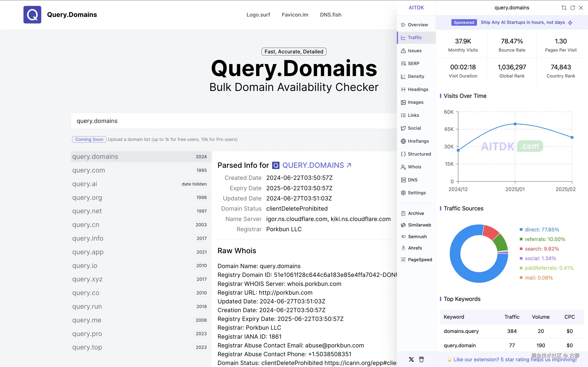The width and height of the screenshot is (588, 367).
Task: Open Favicon.im in top navigation
Action: [x=295, y=15]
